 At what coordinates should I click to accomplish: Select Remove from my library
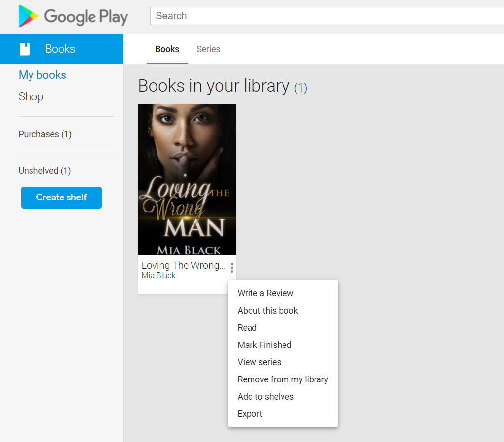(283, 379)
